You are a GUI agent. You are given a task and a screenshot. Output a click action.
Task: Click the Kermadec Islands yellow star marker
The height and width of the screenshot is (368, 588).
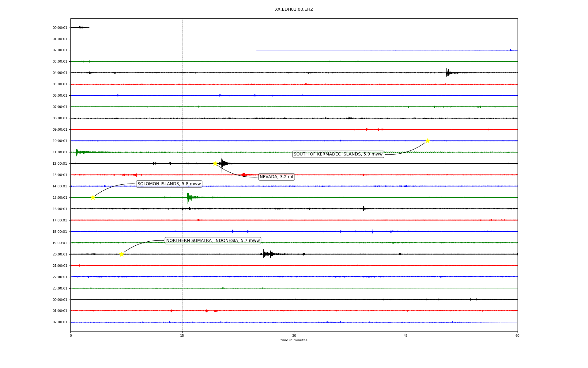pyautogui.click(x=428, y=141)
